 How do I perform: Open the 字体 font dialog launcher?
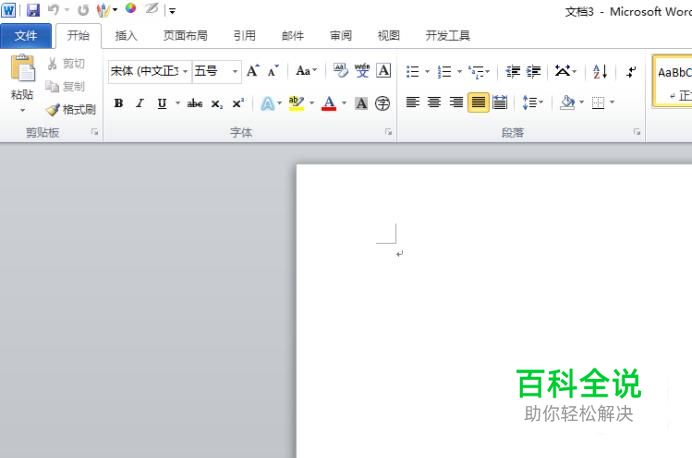[x=388, y=132]
